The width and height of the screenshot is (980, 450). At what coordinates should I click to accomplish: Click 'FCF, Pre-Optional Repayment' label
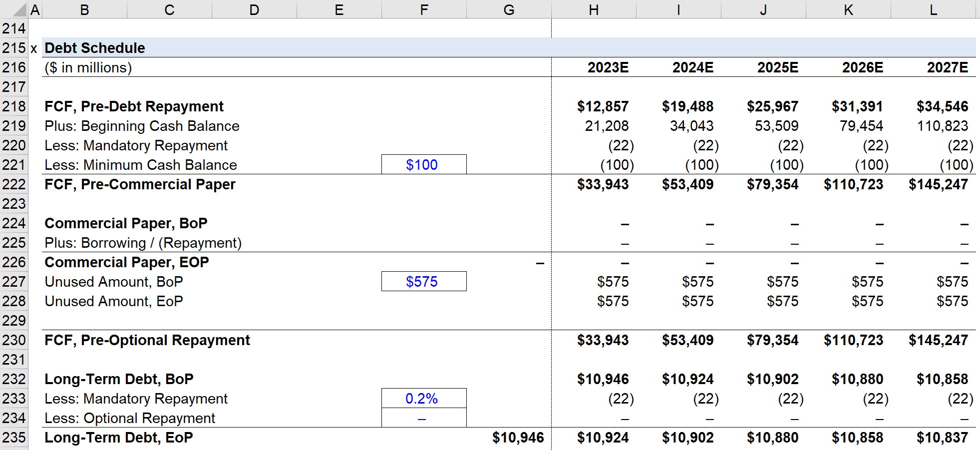click(147, 340)
